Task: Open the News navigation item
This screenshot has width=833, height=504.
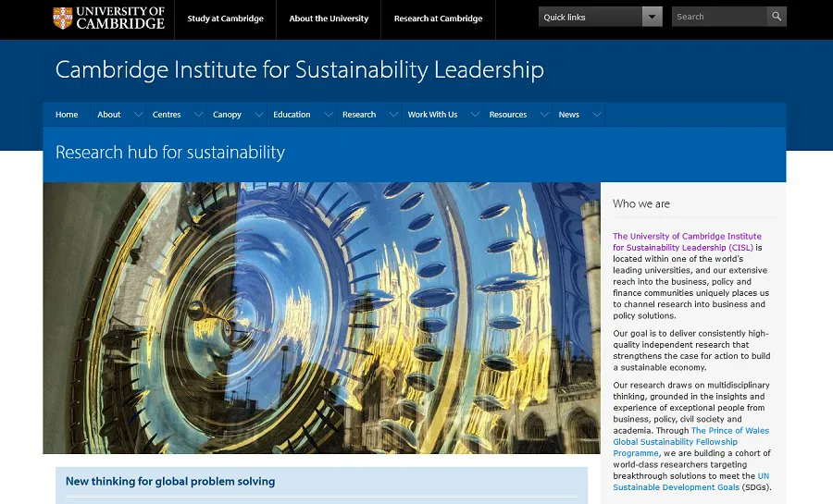Action: (x=568, y=115)
